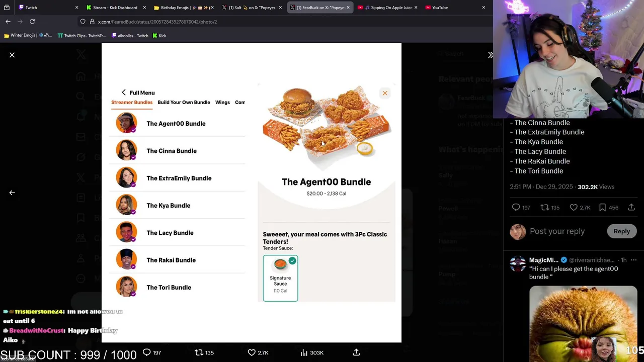Share the tweet via sidebar share icon
The height and width of the screenshot is (362, 644).
click(x=631, y=207)
